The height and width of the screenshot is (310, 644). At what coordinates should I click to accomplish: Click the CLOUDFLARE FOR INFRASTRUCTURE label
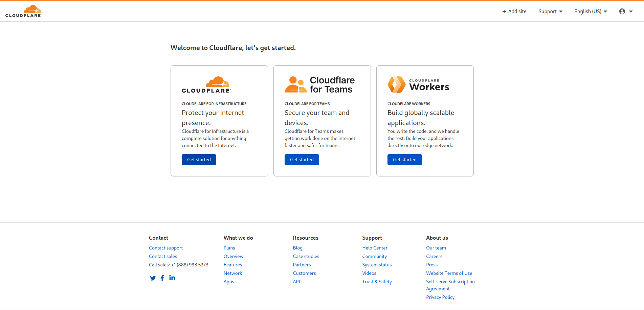pyautogui.click(x=214, y=104)
